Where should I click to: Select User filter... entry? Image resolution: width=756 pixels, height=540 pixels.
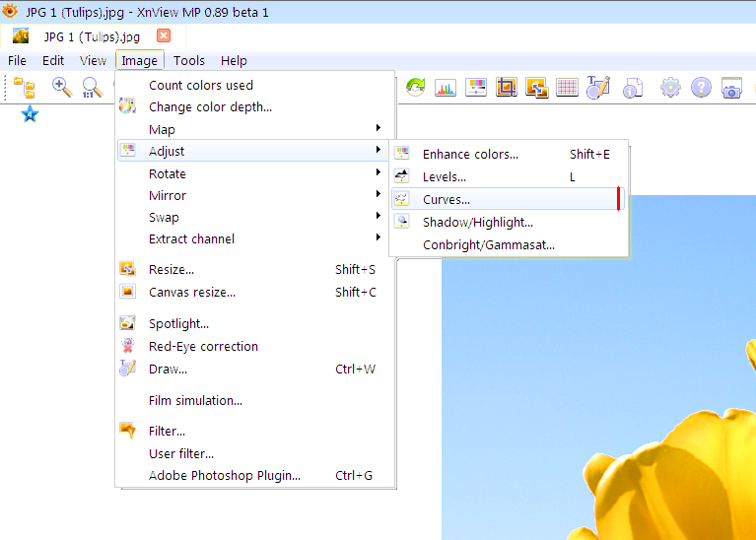click(254, 453)
